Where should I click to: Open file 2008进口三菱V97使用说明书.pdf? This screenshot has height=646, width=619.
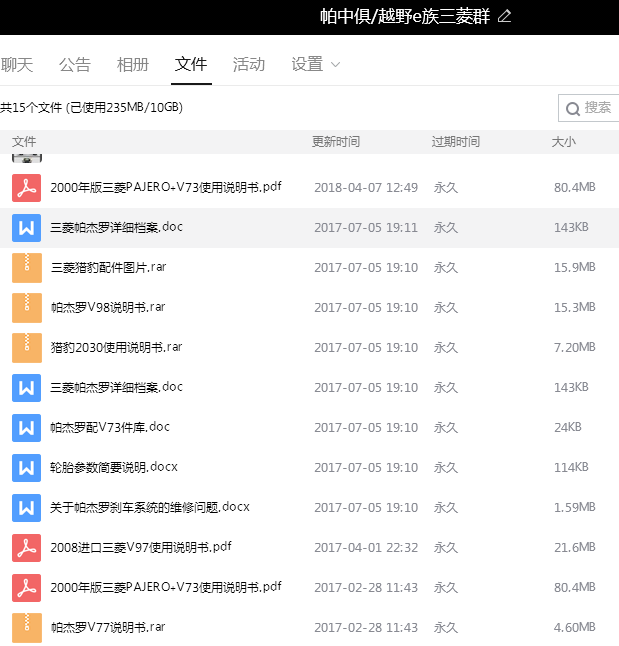pos(141,547)
